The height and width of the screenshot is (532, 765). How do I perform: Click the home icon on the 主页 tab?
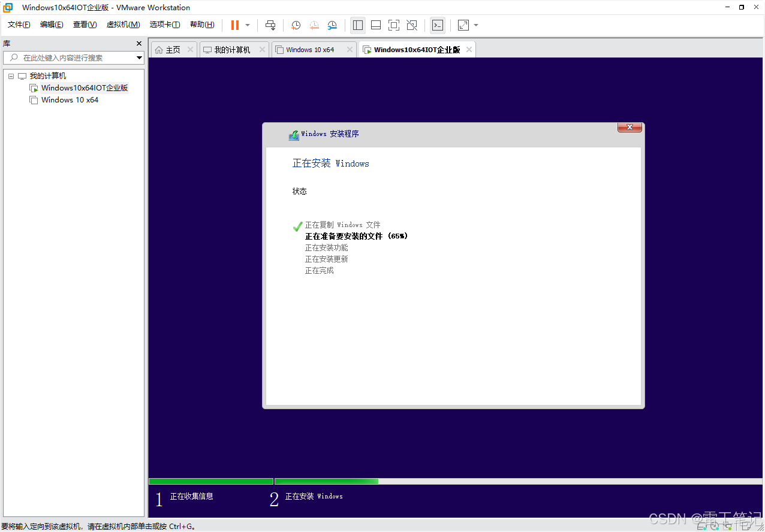tap(159, 50)
